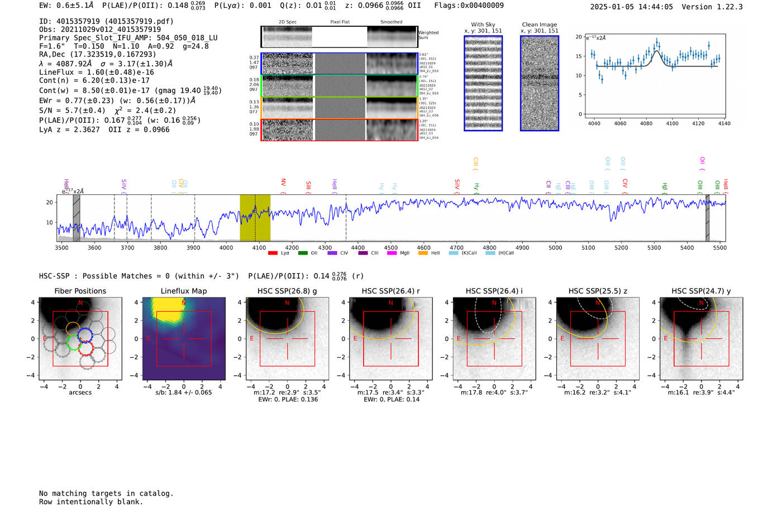
Task: Select the blue-bordered 2D spectrum row
Action: point(340,64)
